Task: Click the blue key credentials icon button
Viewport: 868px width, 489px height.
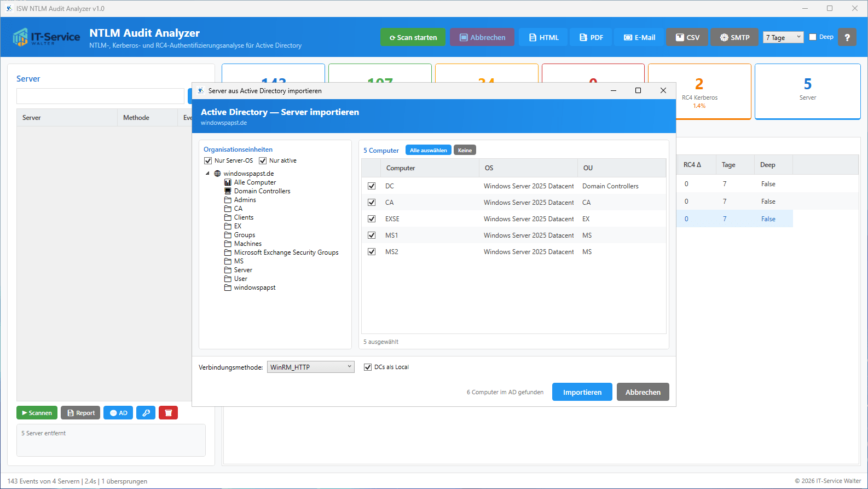Action: click(146, 413)
